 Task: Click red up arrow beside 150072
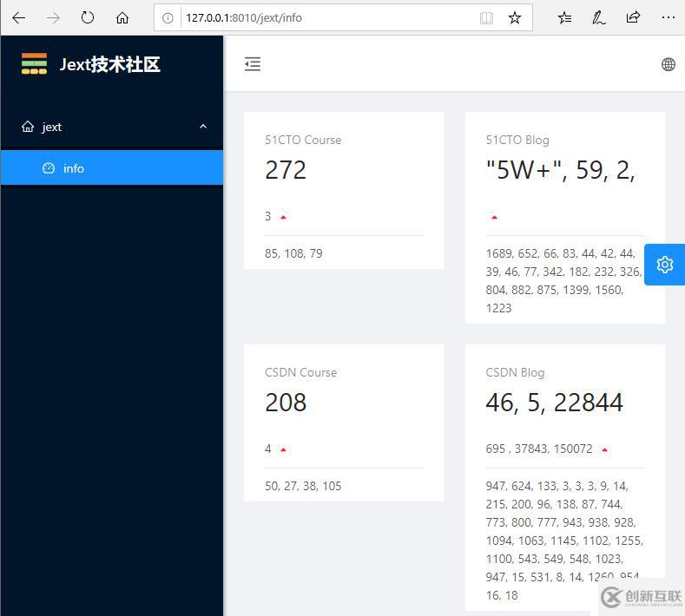tap(604, 449)
